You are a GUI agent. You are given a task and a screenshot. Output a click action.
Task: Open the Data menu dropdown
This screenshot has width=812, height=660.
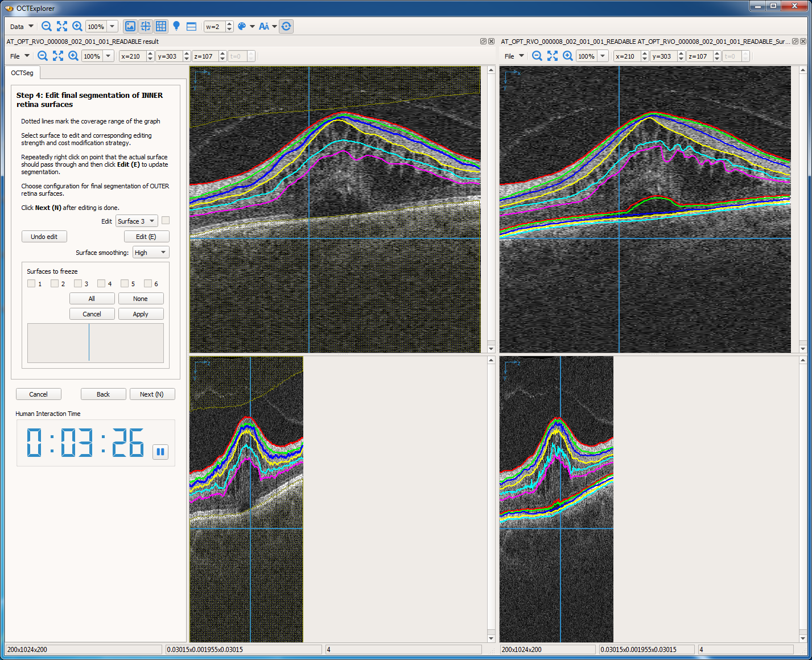click(20, 26)
